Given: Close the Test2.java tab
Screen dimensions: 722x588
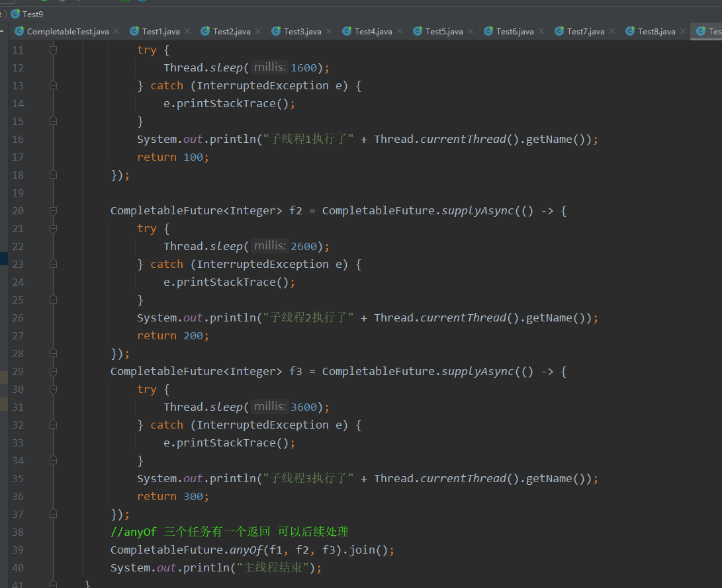Looking at the screenshot, I should [x=258, y=31].
